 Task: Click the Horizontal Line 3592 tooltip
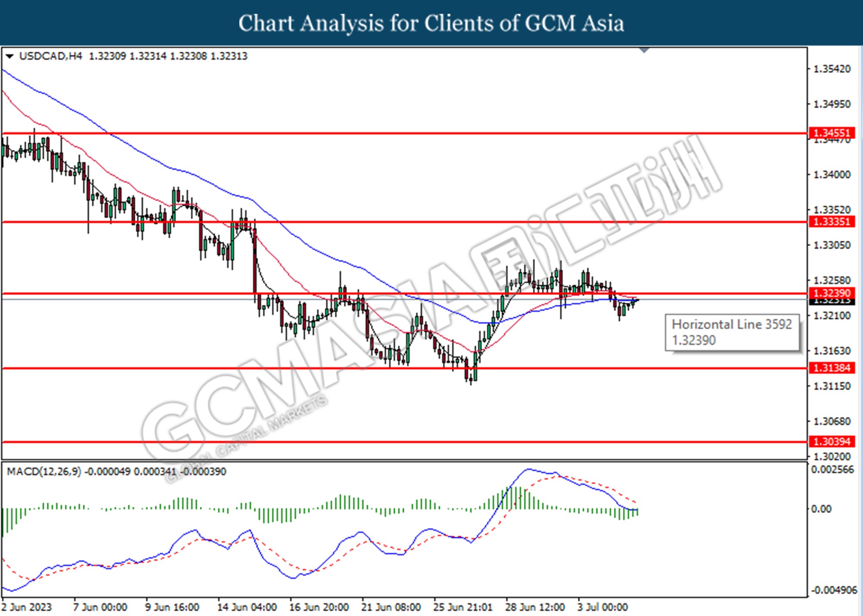click(x=732, y=333)
